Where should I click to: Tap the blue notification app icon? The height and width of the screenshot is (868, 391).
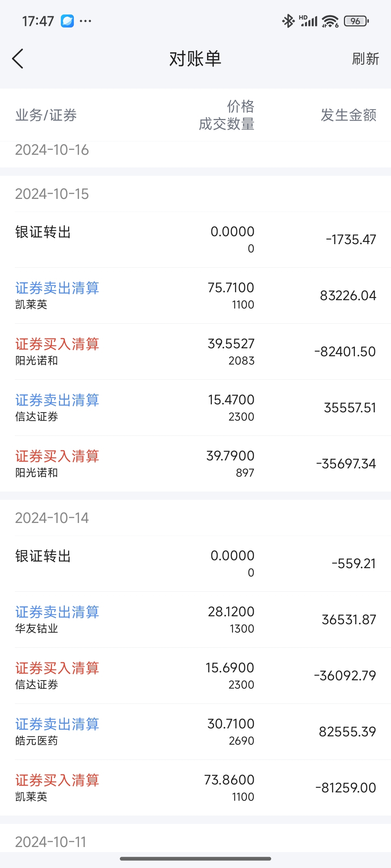(67, 21)
